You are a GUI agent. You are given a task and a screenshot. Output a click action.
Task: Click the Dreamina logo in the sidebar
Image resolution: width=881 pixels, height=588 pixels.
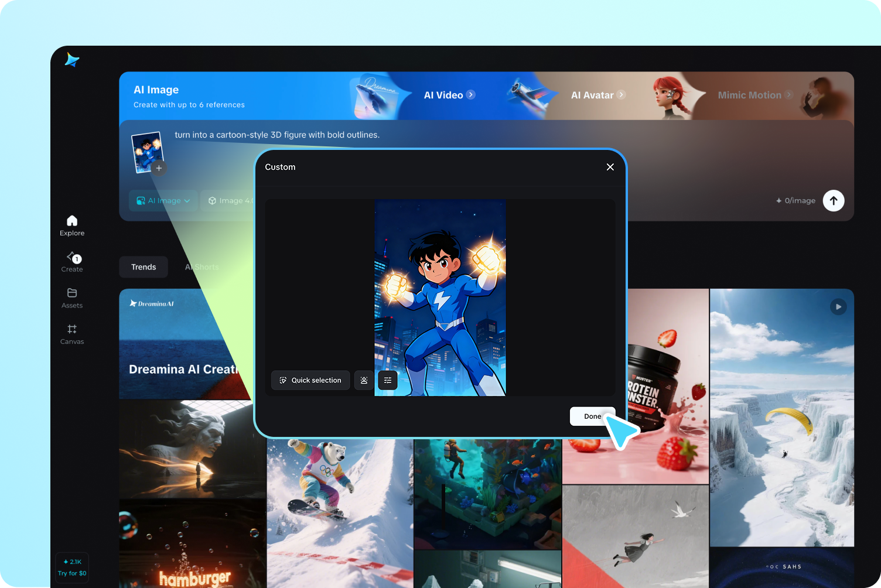point(72,60)
